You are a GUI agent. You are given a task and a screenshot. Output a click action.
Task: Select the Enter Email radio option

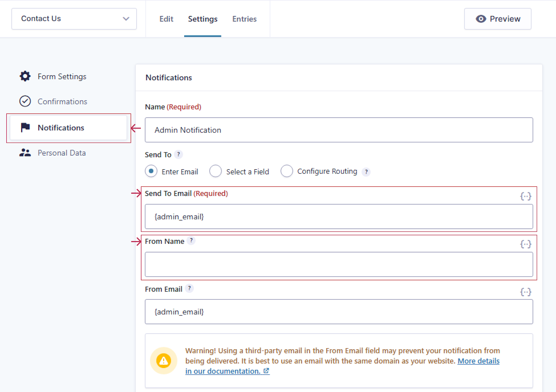coord(151,171)
